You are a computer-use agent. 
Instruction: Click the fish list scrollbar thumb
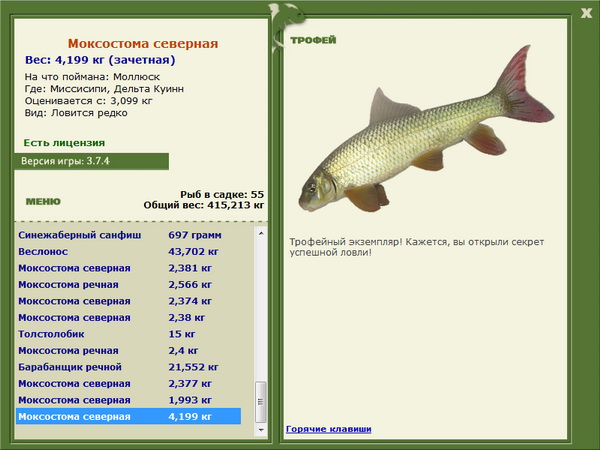point(261,401)
